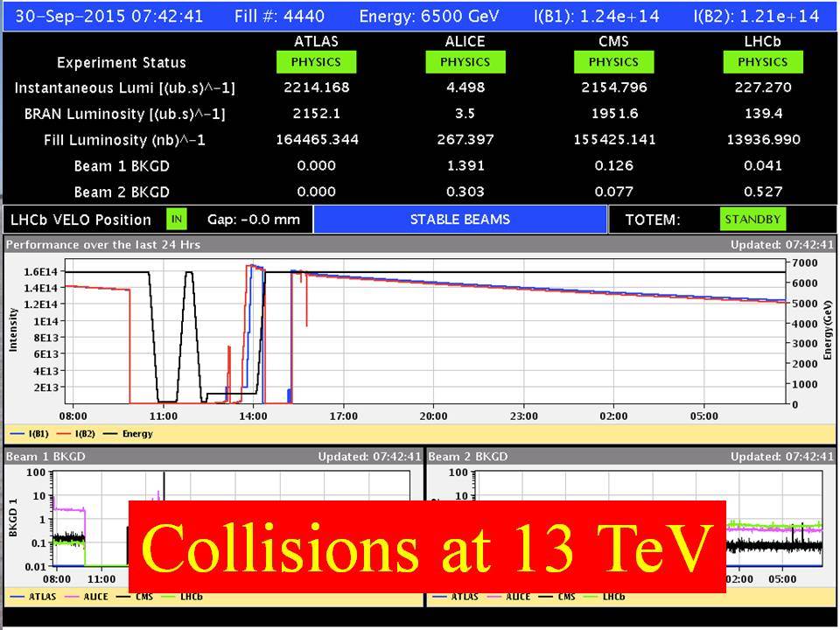Click the ALICE column heading
The image size is (840, 630).
coord(465,41)
